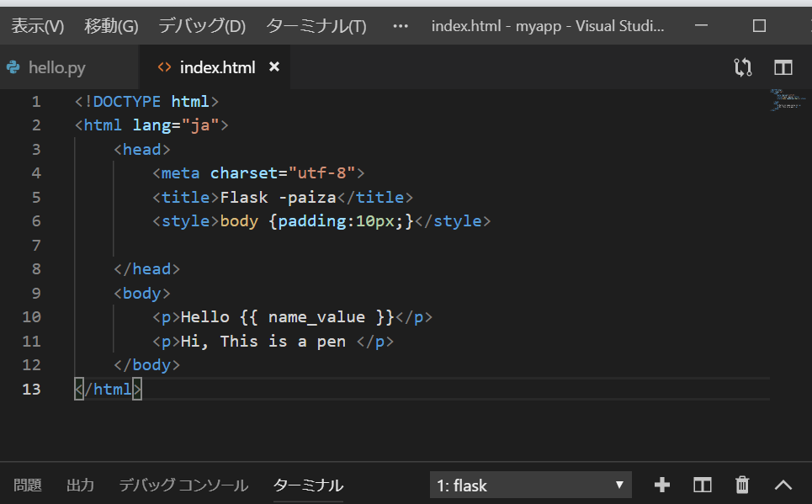This screenshot has width=812, height=504.
Task: Switch to the hello.py tab
Action: (x=56, y=67)
